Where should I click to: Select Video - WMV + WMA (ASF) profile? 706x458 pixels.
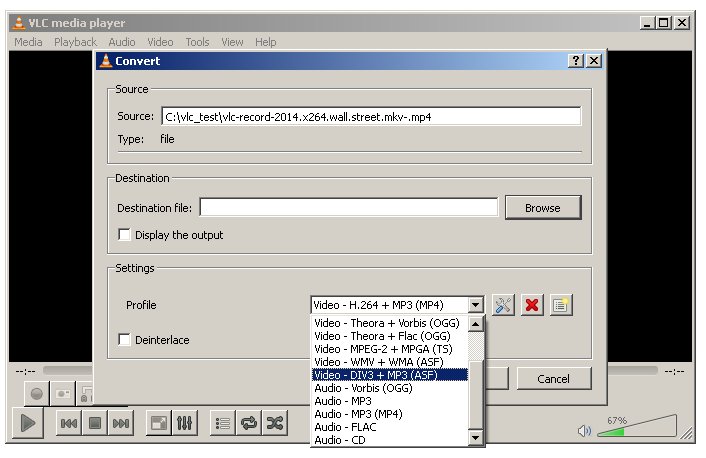(389, 362)
